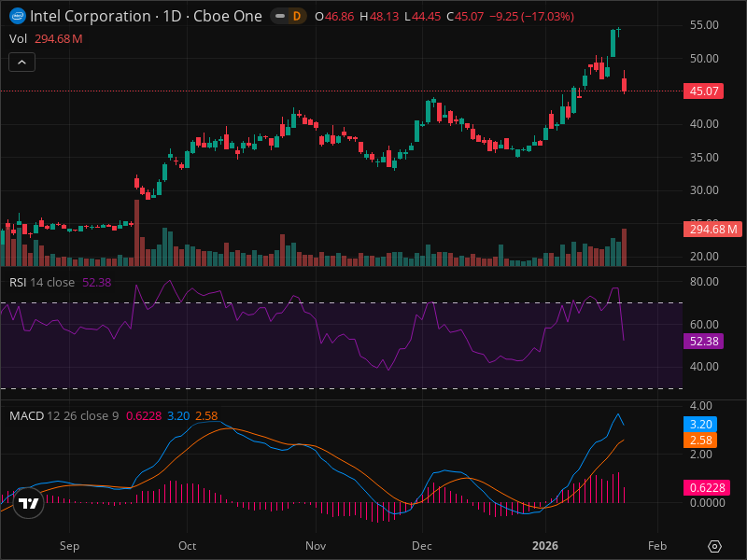Click the high value H48.13 in header
This screenshot has height=560, width=747.
[379, 17]
